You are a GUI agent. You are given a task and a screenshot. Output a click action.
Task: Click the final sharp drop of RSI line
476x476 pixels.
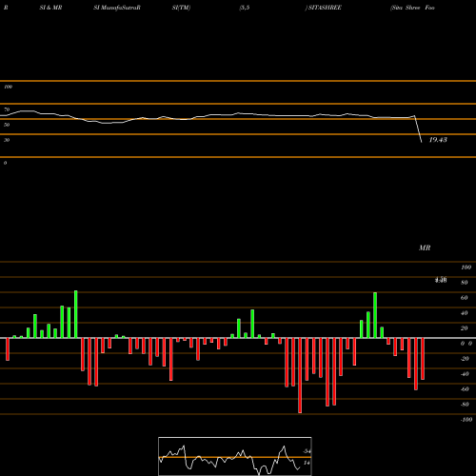click(418, 129)
